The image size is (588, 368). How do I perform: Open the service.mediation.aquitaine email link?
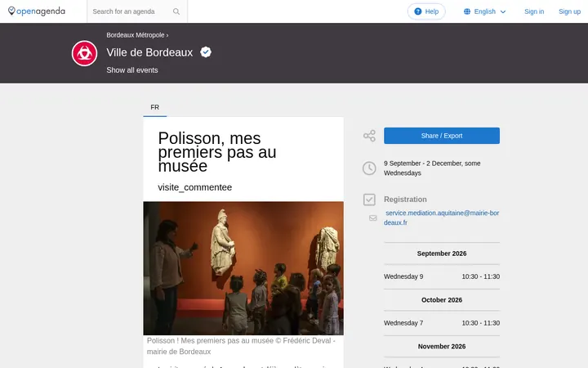pyautogui.click(x=441, y=218)
